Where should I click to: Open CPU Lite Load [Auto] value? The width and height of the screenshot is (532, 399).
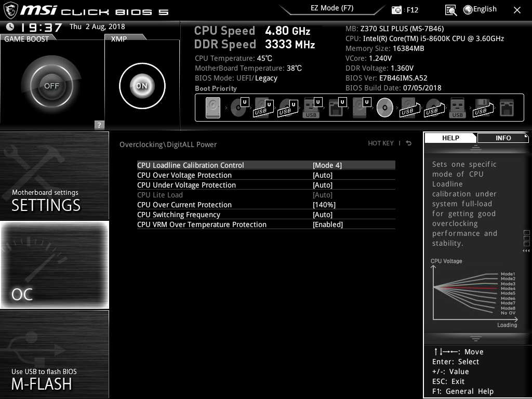[x=322, y=195]
